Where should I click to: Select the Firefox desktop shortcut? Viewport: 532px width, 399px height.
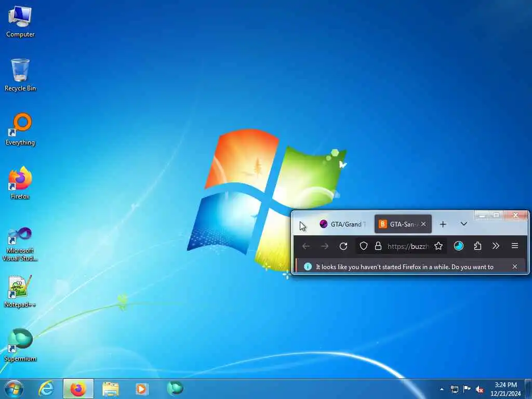pyautogui.click(x=20, y=183)
